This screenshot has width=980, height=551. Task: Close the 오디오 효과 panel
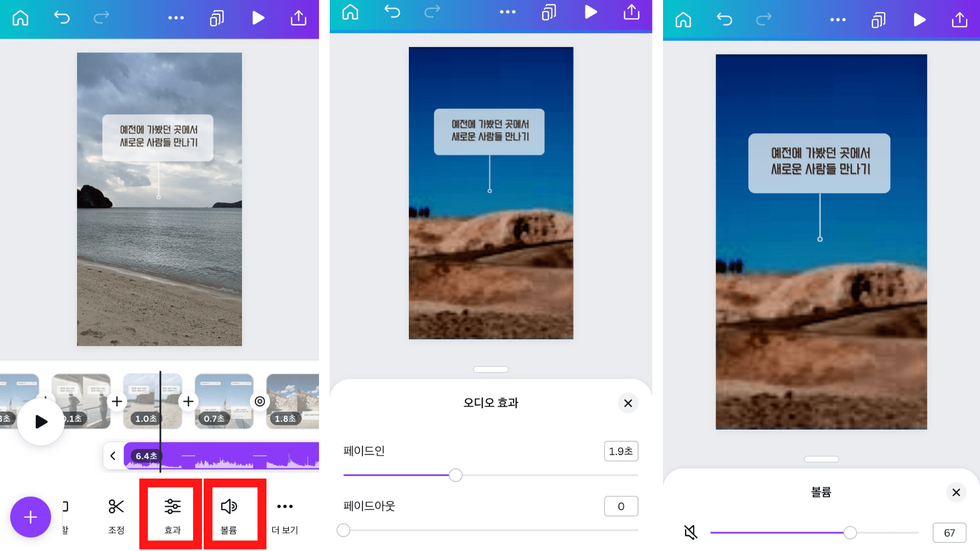tap(628, 403)
